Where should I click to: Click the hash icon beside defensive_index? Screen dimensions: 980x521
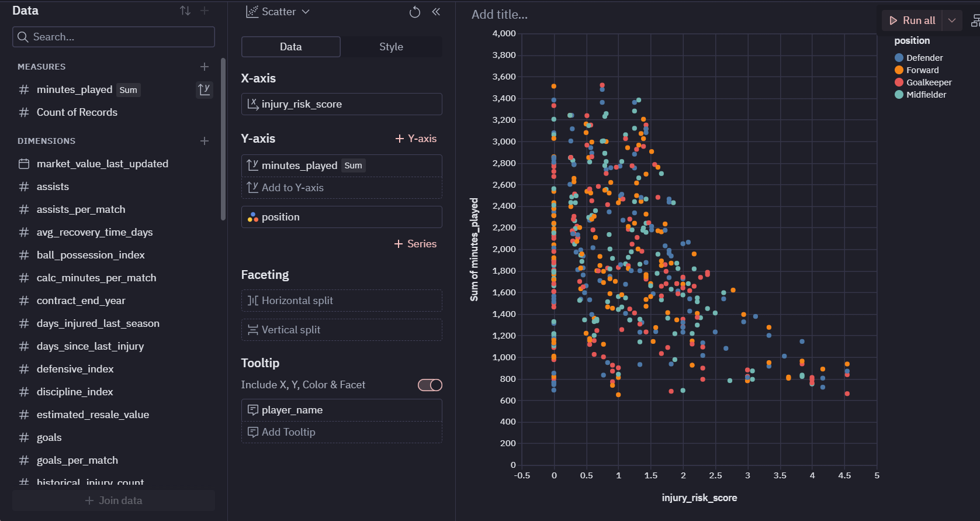[24, 369]
